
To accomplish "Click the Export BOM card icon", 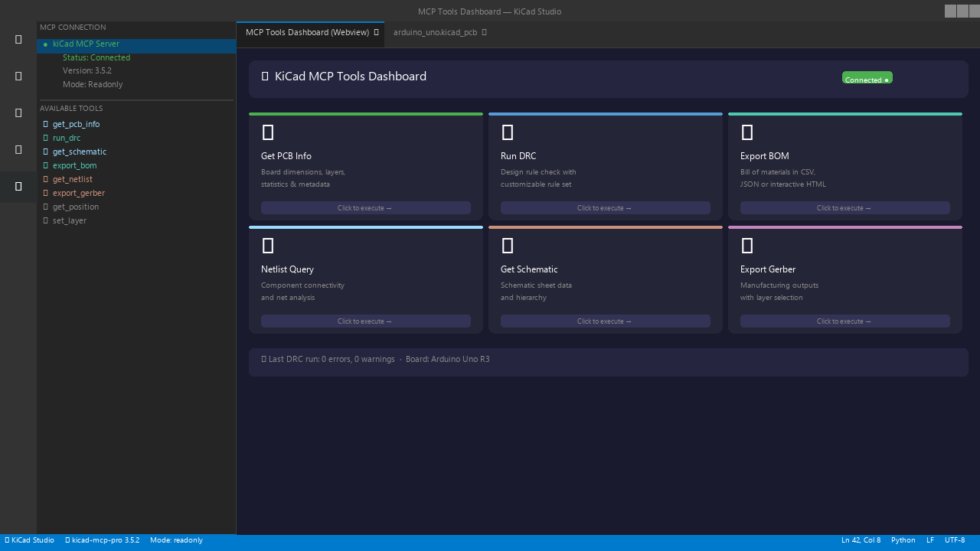I will 747,132.
